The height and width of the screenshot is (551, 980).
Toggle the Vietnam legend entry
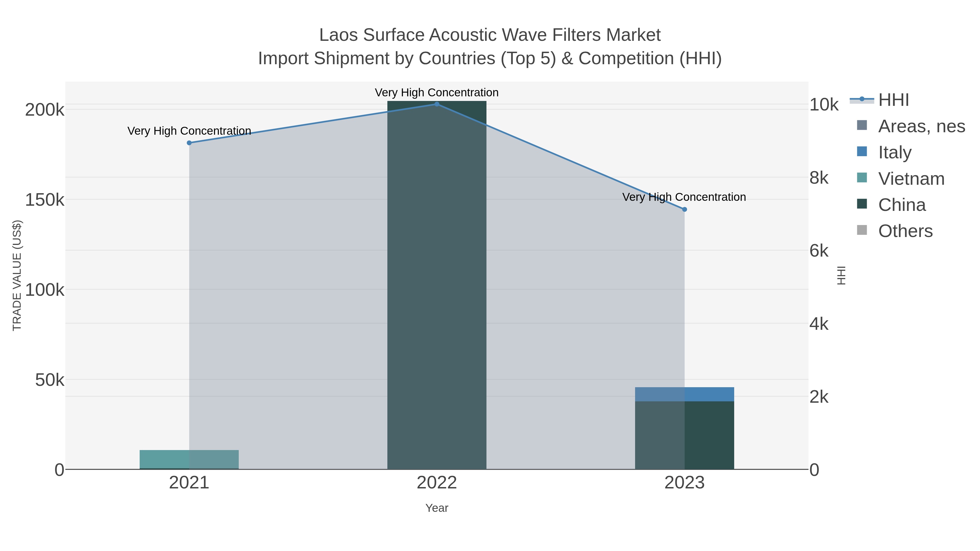coord(900,178)
